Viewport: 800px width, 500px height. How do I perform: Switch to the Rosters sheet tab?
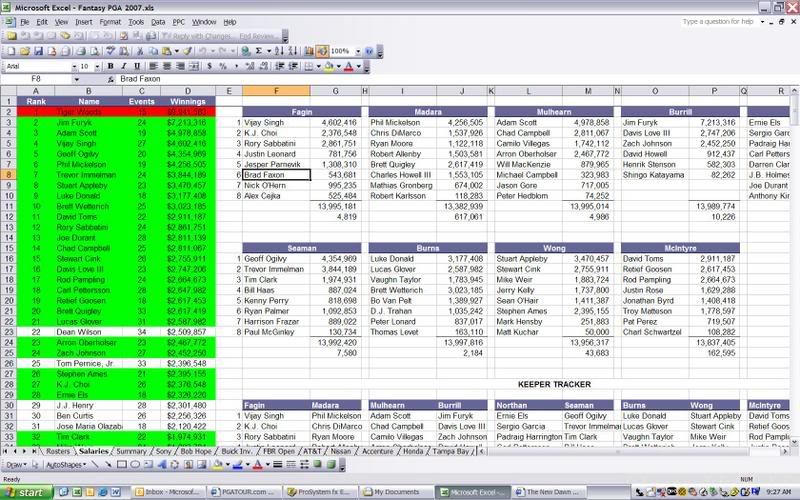(x=58, y=451)
